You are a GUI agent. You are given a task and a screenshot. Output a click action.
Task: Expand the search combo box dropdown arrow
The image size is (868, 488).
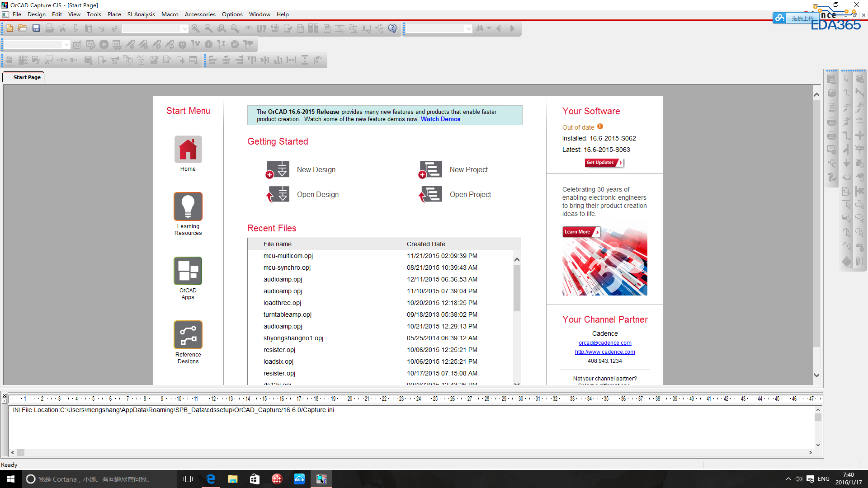(468, 29)
